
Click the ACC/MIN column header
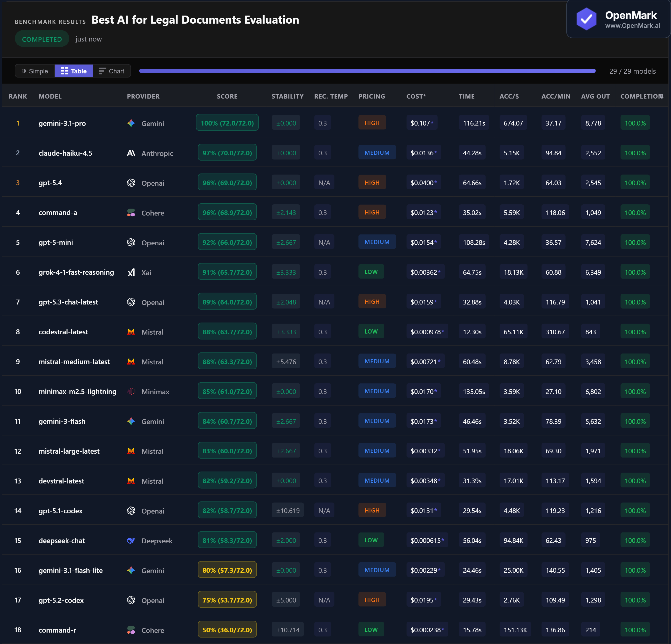tap(556, 96)
